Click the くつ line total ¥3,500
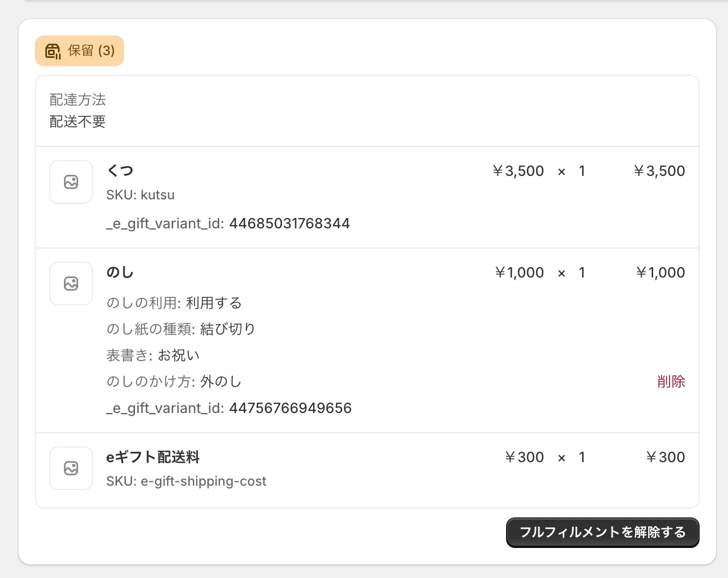This screenshot has width=728, height=578. click(x=659, y=171)
